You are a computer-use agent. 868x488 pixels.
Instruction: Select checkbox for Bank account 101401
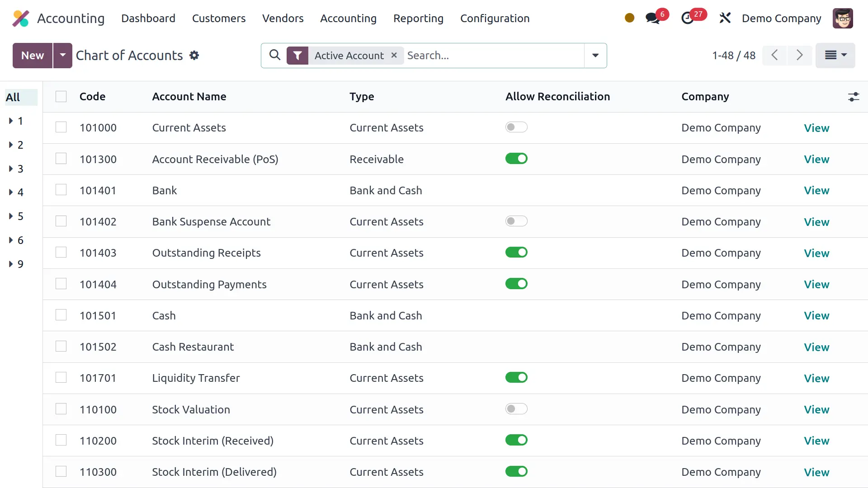point(61,190)
